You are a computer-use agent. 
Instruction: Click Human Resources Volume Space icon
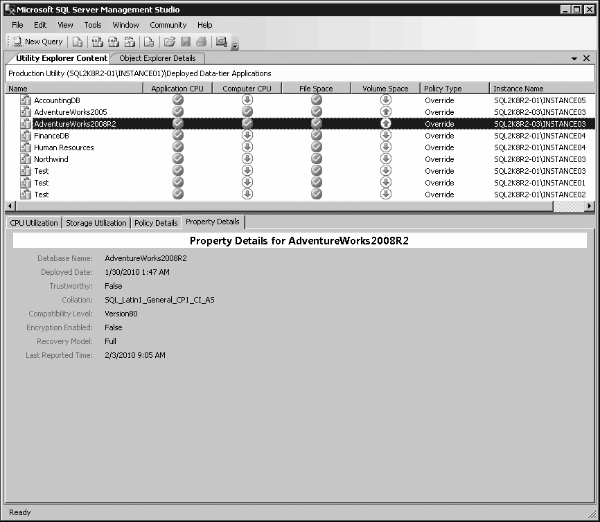pyautogui.click(x=386, y=147)
